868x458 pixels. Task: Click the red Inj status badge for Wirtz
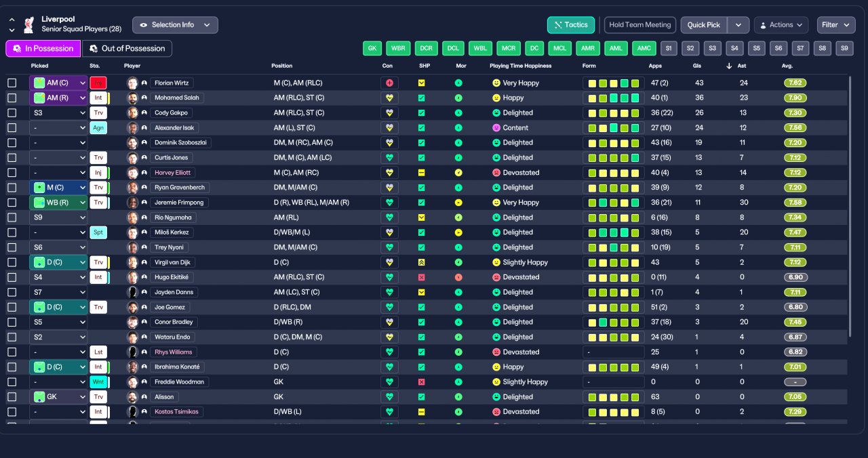pyautogui.click(x=98, y=83)
